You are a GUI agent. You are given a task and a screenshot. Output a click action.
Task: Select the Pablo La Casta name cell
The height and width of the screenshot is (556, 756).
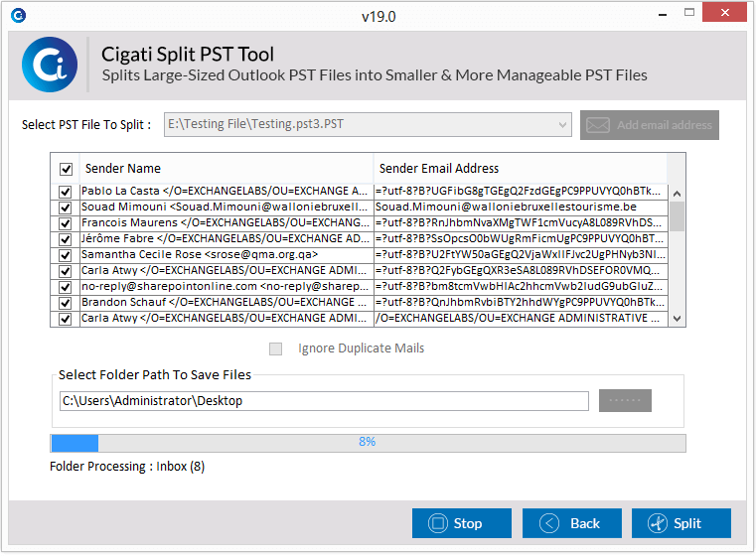point(227,192)
